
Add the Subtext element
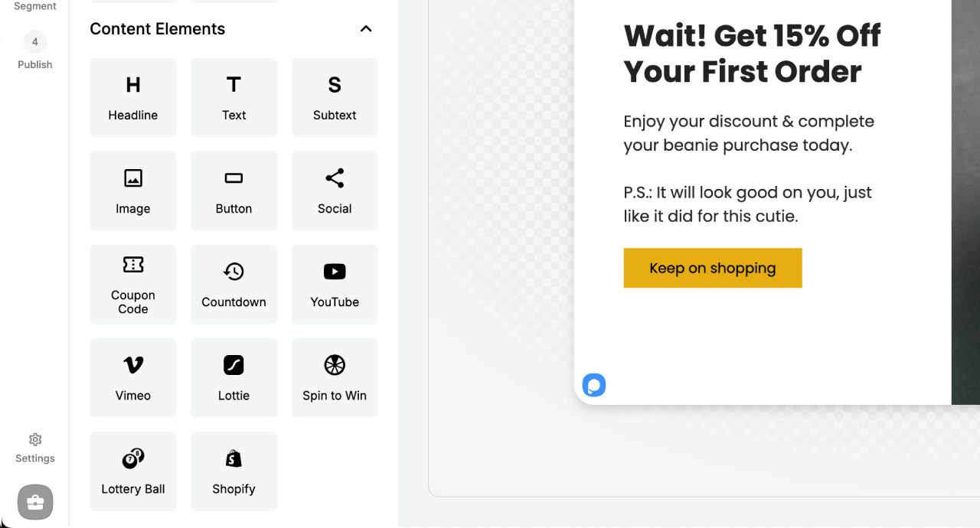coord(335,98)
